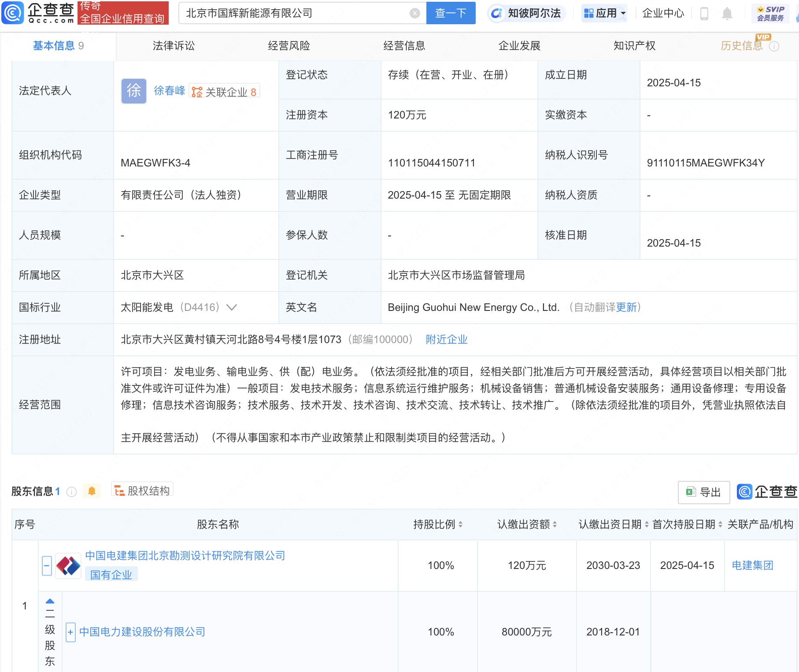The image size is (799, 672).
Task: Open the notification bell in header
Action: point(727,14)
